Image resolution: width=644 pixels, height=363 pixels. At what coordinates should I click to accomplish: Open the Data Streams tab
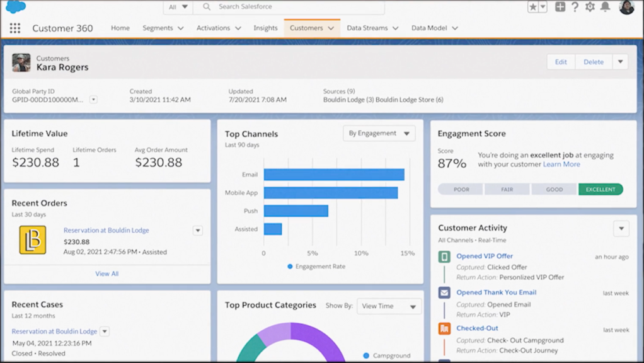pyautogui.click(x=372, y=28)
